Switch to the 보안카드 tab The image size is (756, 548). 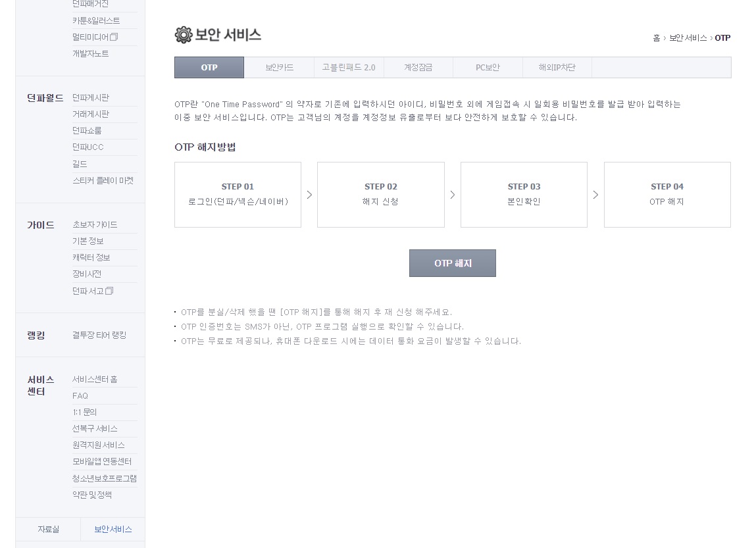[x=279, y=68]
